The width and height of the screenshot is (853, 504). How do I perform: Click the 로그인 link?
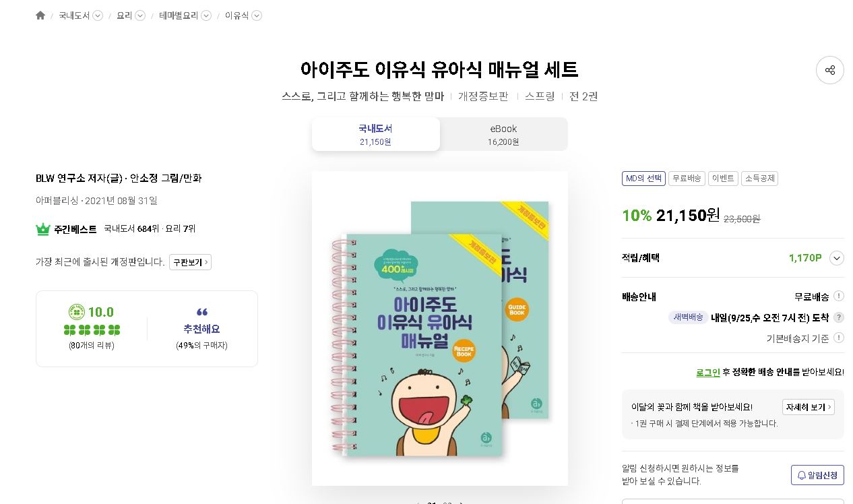708,372
